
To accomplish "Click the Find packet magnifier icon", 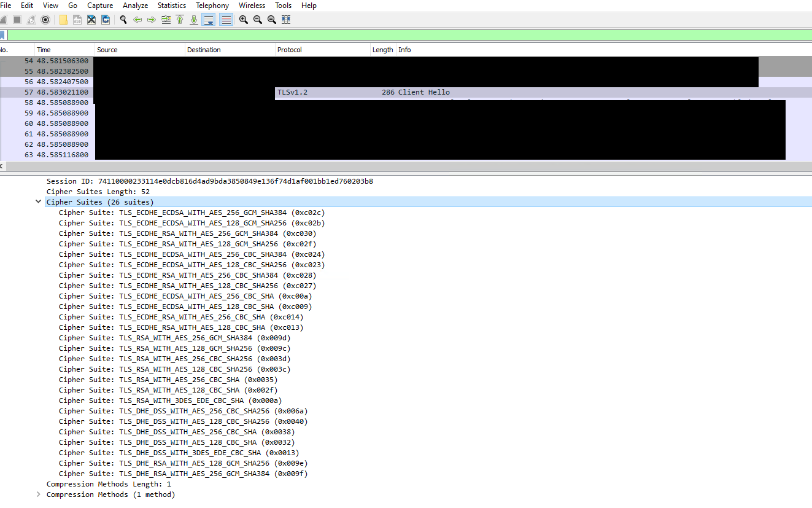I will pyautogui.click(x=123, y=20).
